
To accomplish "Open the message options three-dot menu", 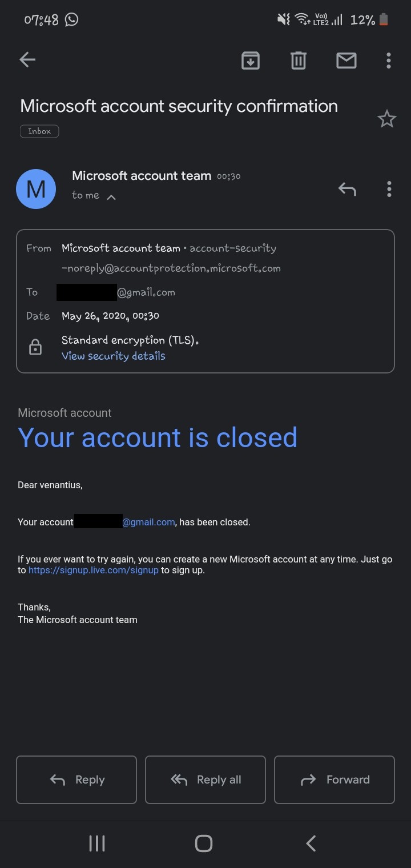I will 389,188.
